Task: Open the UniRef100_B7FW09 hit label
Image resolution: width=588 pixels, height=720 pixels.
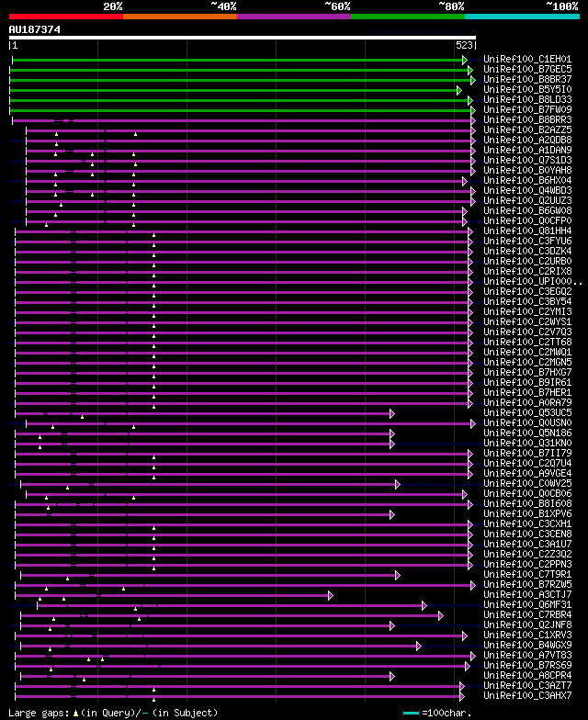Action: click(x=527, y=110)
